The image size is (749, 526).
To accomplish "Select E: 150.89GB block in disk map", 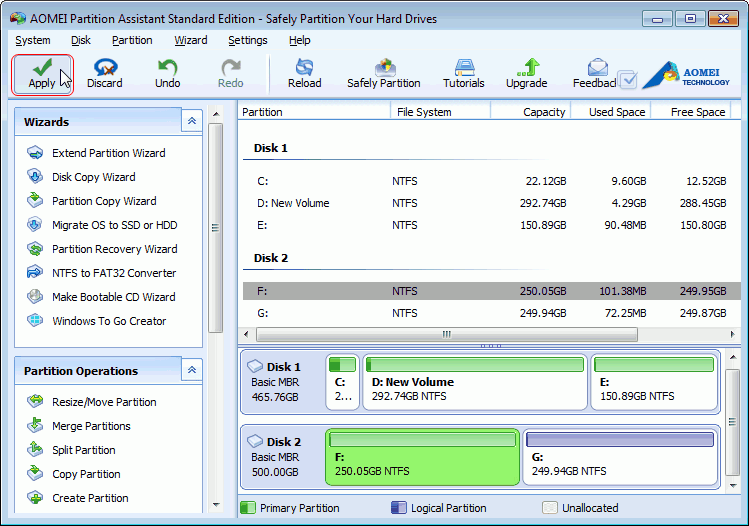I will 654,382.
